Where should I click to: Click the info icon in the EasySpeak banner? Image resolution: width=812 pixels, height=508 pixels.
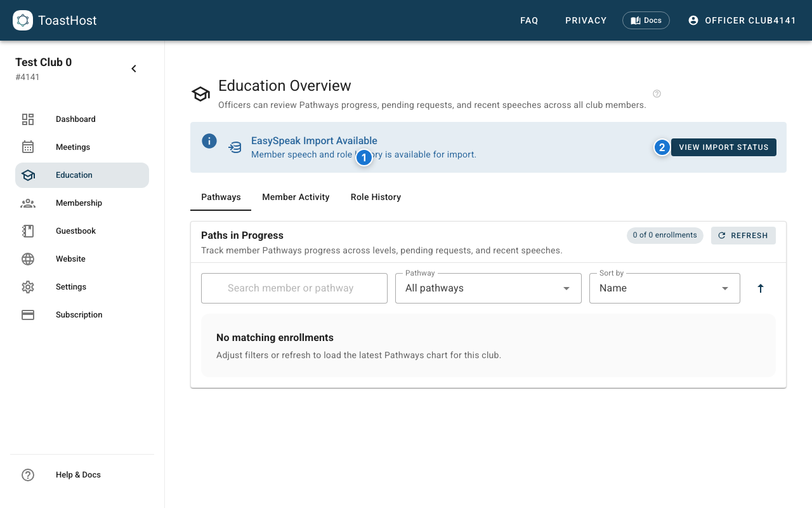click(x=209, y=141)
